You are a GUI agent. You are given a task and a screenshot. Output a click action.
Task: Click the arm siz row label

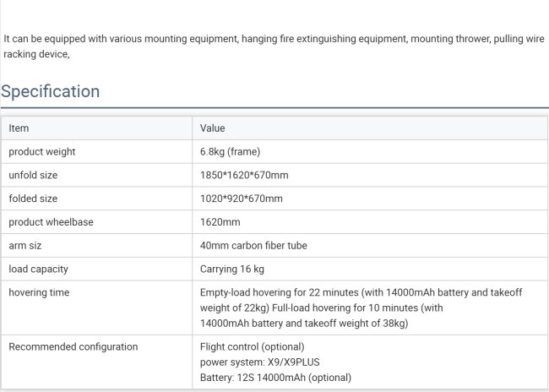click(25, 246)
